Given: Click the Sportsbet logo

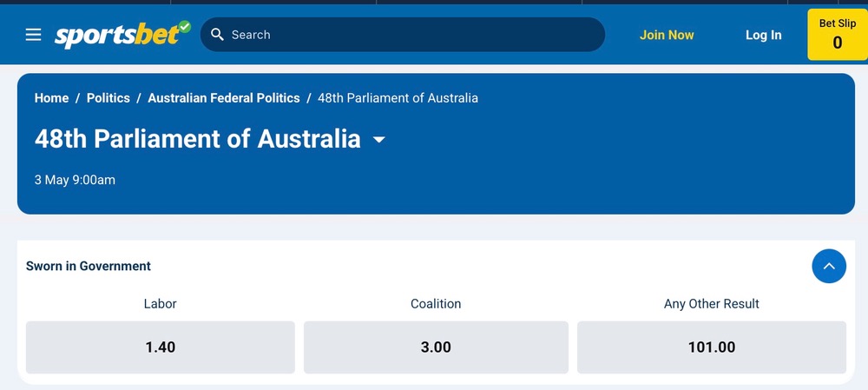Looking at the screenshot, I should [x=122, y=35].
